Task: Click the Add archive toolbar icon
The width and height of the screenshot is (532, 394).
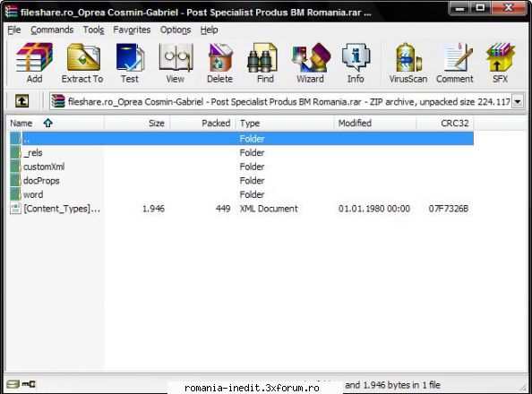Action: [34, 63]
